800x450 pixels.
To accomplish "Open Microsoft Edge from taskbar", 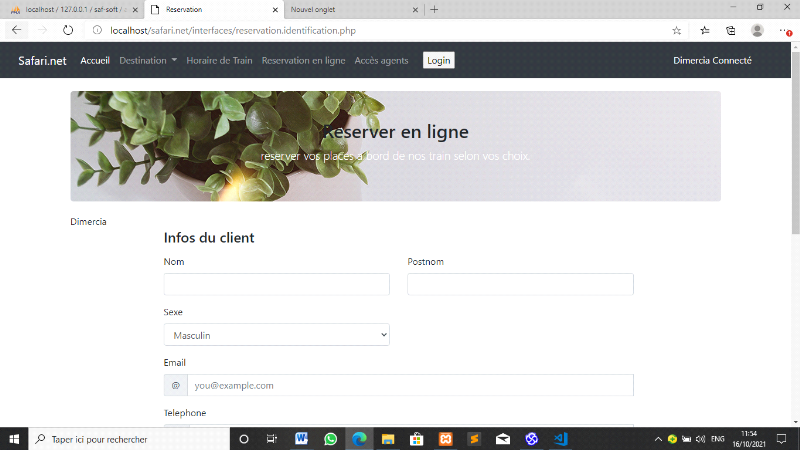I will (359, 439).
